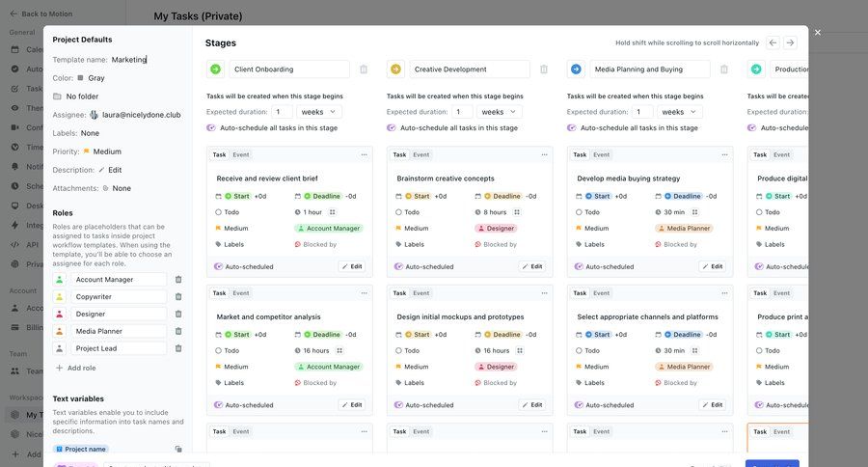Edit the Receive and review client brief task
This screenshot has height=467, width=868.
[x=351, y=266]
